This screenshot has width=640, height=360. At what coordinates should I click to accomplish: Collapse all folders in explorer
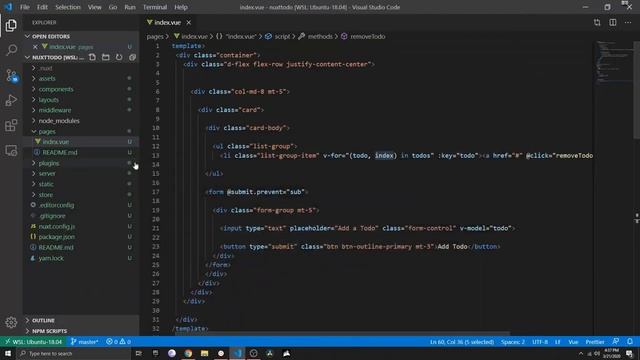(132, 57)
